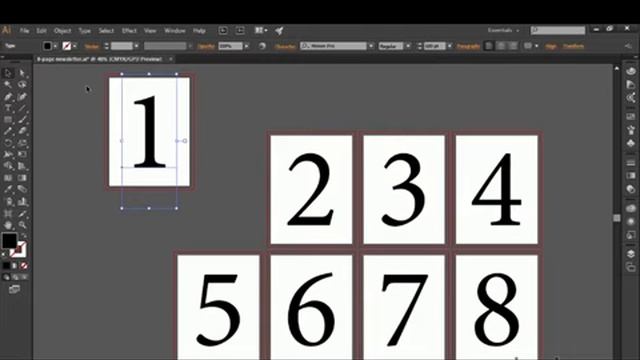The height and width of the screenshot is (360, 640).
Task: Select the Rectangle tool
Action: [x=8, y=120]
